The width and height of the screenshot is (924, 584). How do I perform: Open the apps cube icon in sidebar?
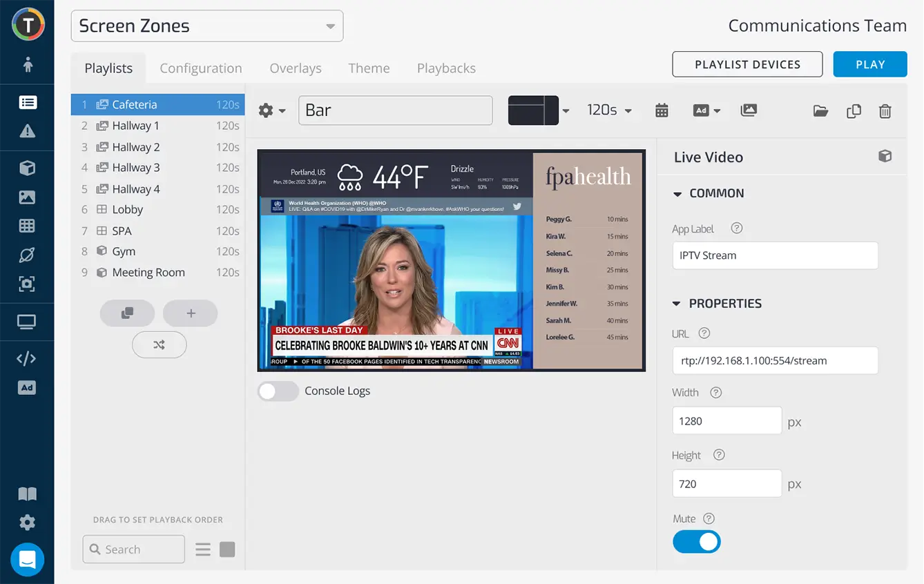tap(28, 168)
